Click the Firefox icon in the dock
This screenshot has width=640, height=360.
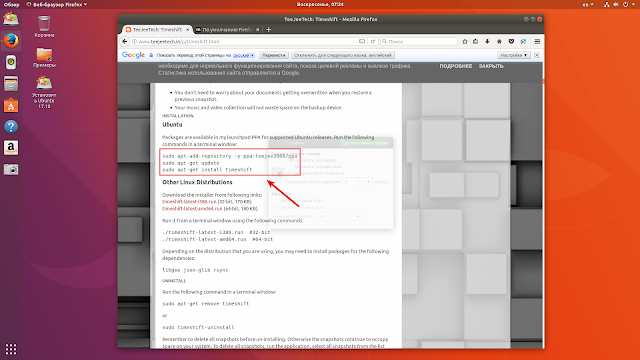tap(11, 40)
